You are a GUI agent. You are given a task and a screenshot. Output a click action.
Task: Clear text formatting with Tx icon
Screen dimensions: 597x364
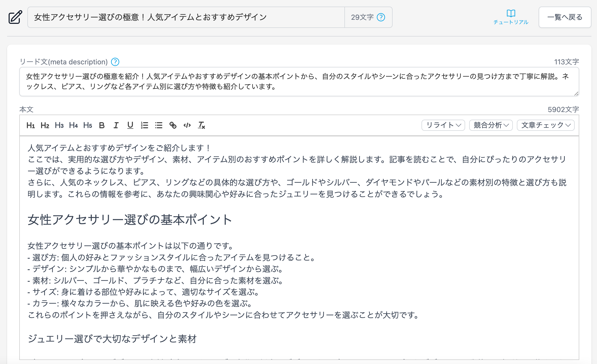201,125
